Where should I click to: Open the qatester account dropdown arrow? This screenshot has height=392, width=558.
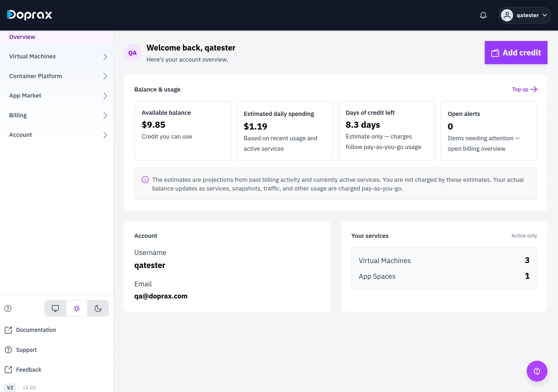click(545, 15)
